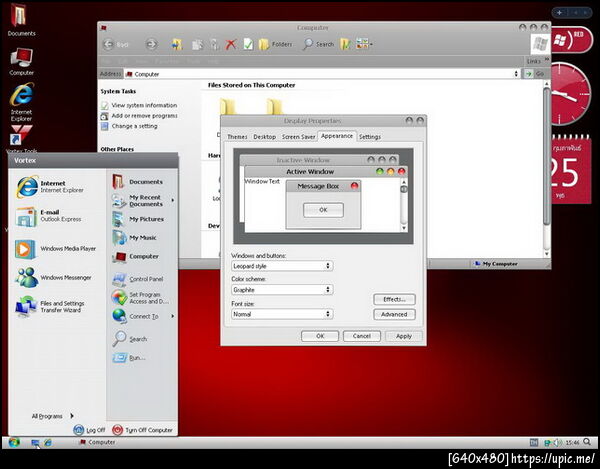
Task: Open My Pictures in Start menu
Action: 138,219
